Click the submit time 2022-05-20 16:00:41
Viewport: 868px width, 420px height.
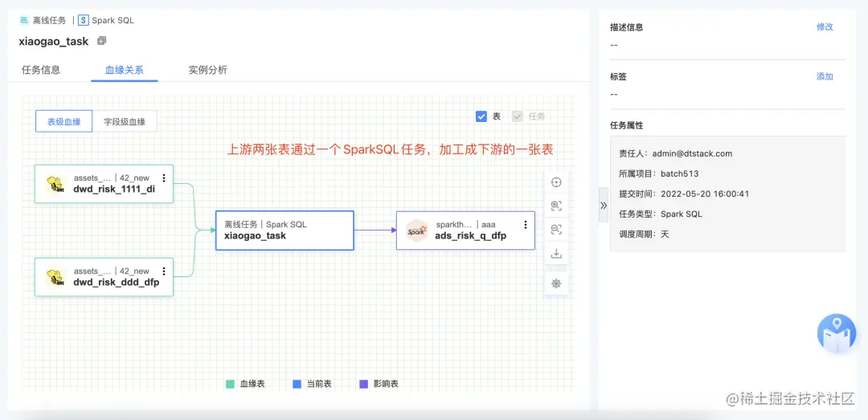[705, 194]
